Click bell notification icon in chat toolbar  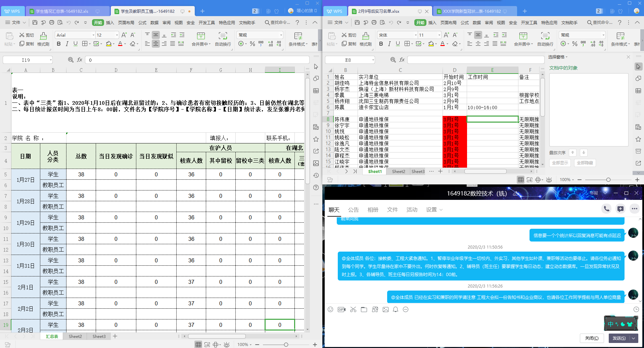[x=396, y=309]
